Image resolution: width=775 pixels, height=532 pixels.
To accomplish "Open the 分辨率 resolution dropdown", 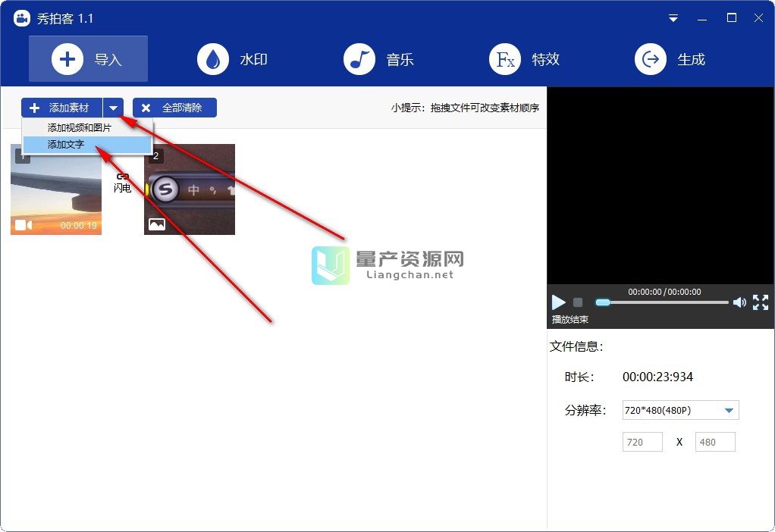I will (x=681, y=410).
